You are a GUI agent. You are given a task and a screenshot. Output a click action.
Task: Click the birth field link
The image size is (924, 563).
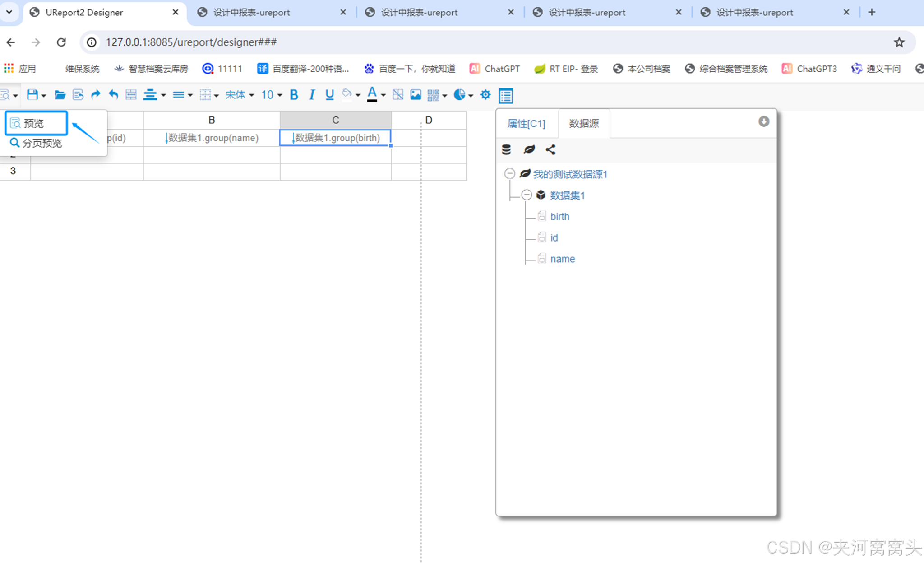point(559,217)
